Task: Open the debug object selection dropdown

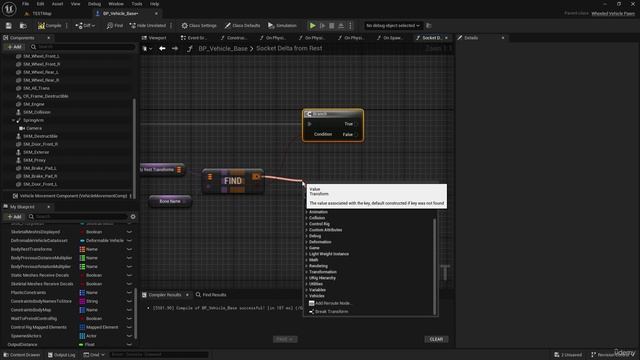Action: 393,26
